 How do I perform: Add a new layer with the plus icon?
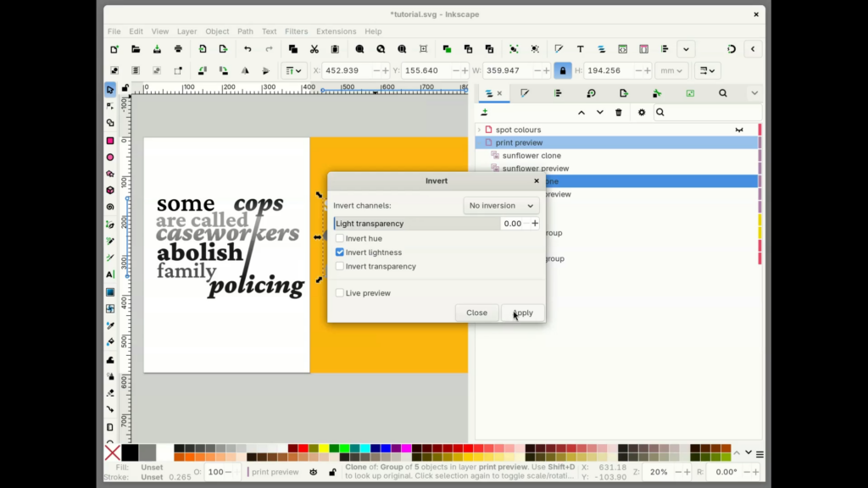coord(485,112)
